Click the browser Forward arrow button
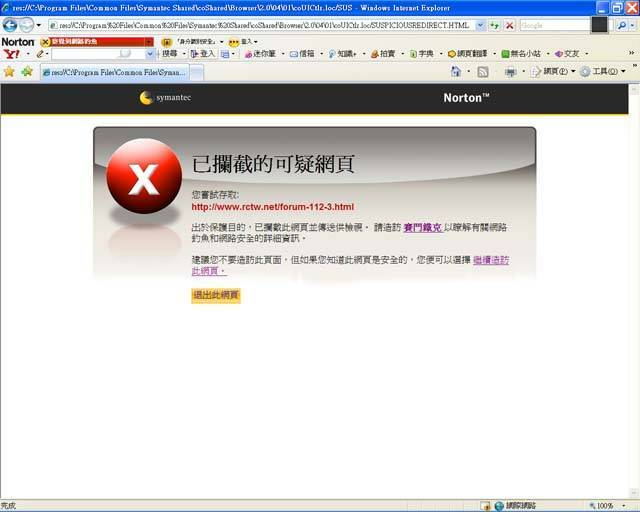The width and height of the screenshot is (640, 512). pos(27,25)
